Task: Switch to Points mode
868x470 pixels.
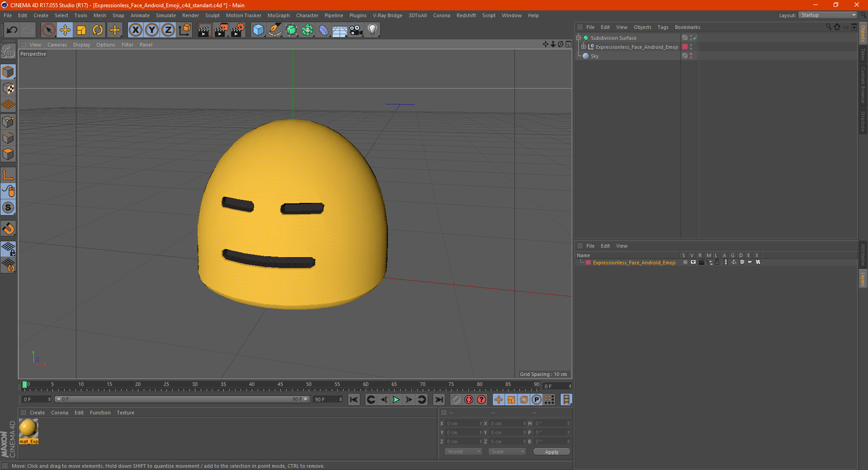Action: (x=8, y=122)
